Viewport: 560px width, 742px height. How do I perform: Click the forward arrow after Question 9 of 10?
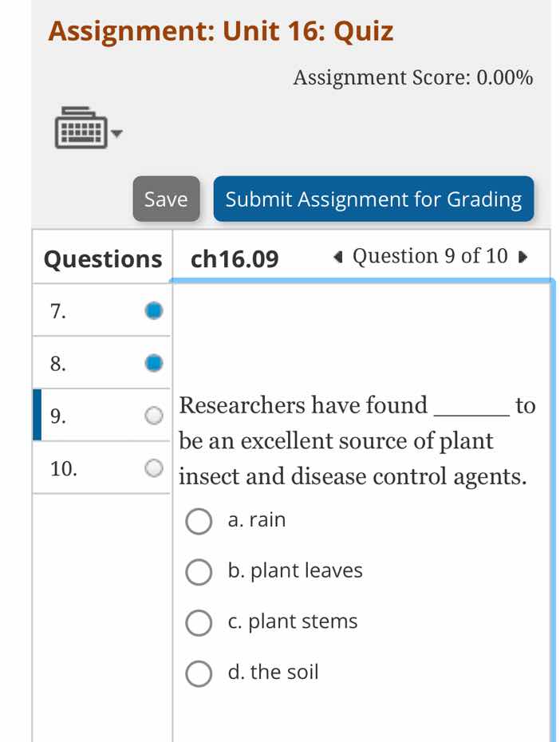click(523, 257)
